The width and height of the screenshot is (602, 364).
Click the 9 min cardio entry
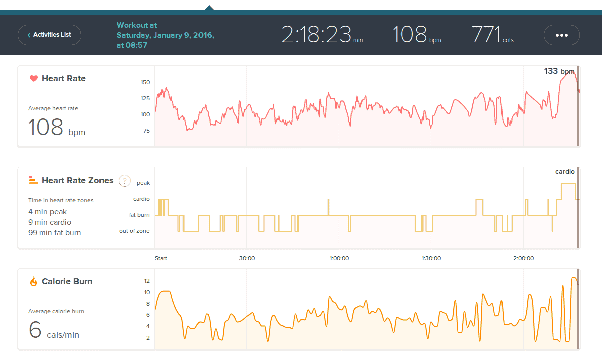50,222
